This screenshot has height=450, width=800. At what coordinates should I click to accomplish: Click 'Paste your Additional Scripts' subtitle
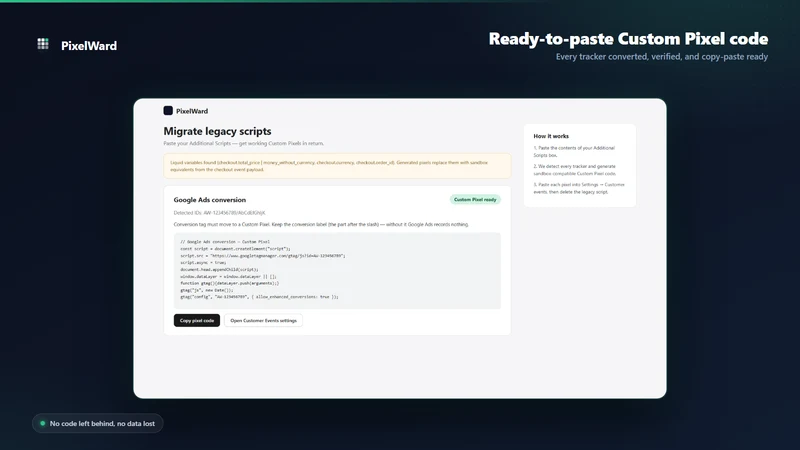[x=243, y=143]
